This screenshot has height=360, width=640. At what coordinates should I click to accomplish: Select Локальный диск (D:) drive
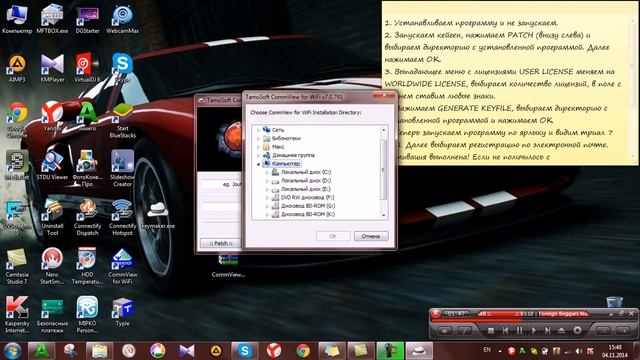click(306, 181)
